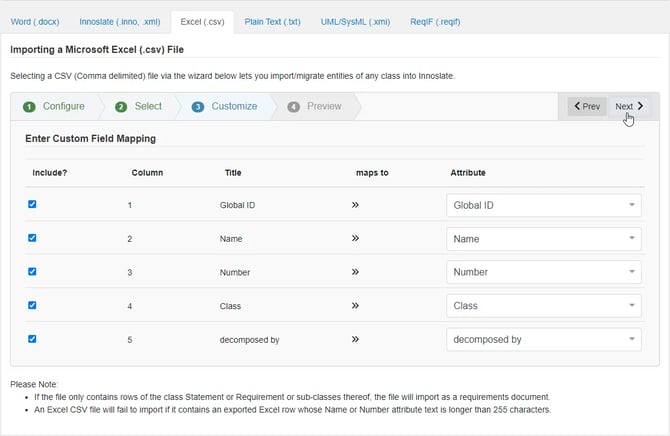Click the maps to column header
Viewport: 670px width, 436px height.
372,173
